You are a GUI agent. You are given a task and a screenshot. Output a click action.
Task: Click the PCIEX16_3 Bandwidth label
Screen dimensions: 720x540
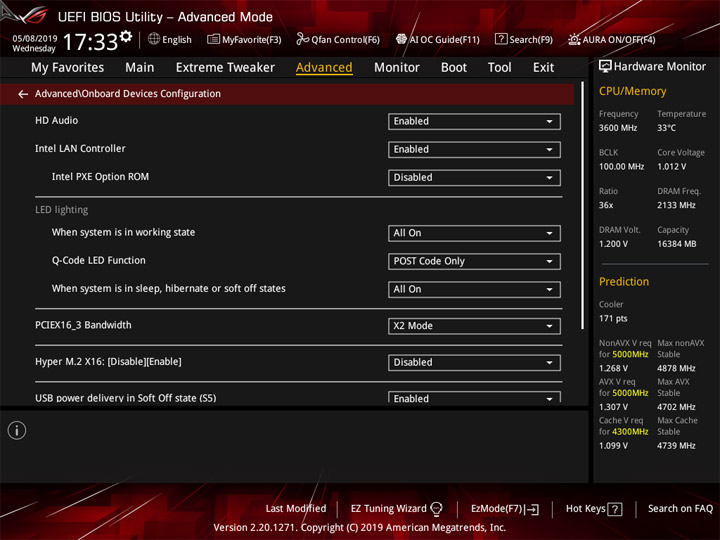tap(83, 325)
